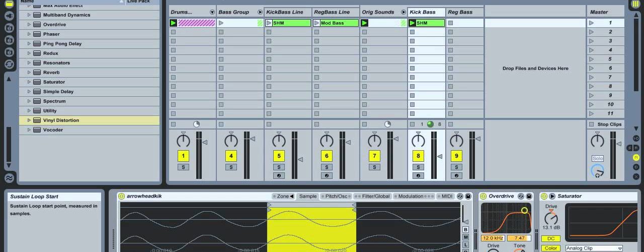Launch the Mod Bass clip
This screenshot has width=644, height=252.
316,23
